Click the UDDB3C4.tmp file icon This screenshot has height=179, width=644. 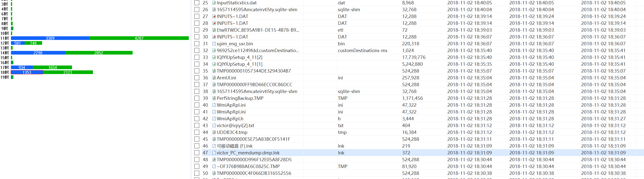click(214, 132)
